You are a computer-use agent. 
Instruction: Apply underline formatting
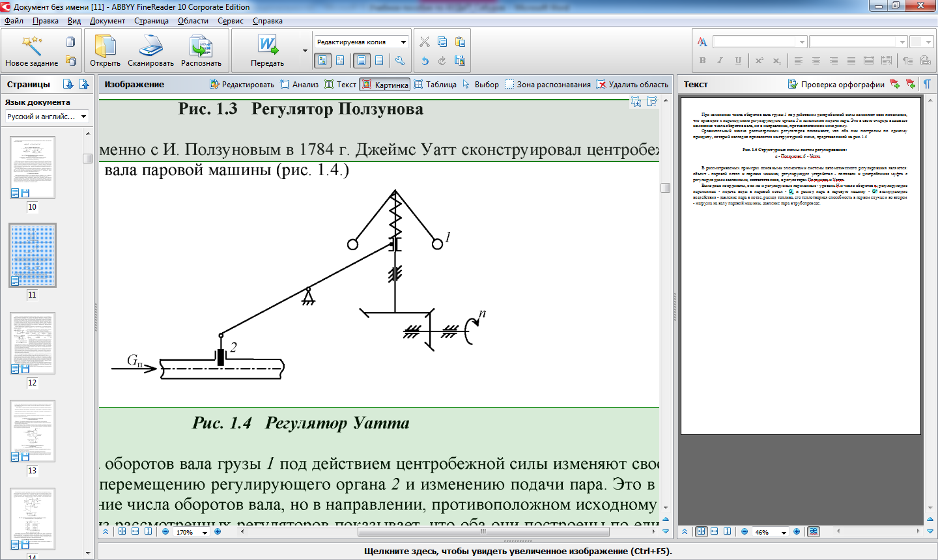point(737,61)
